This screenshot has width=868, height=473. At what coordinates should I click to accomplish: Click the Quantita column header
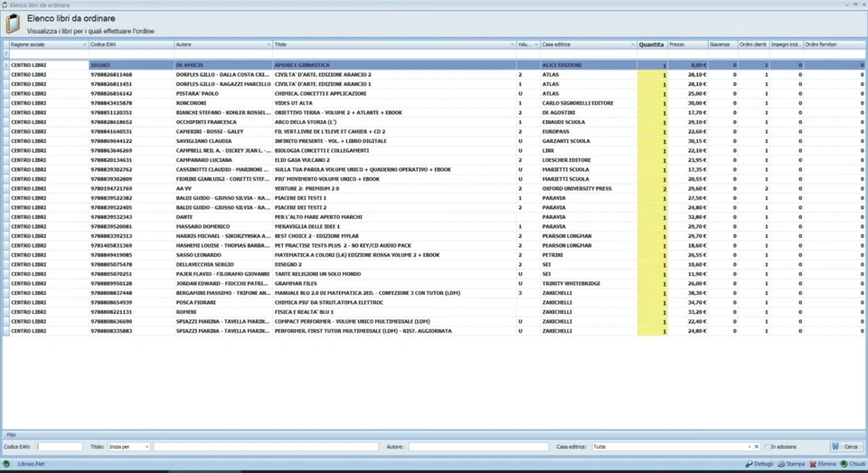click(652, 44)
